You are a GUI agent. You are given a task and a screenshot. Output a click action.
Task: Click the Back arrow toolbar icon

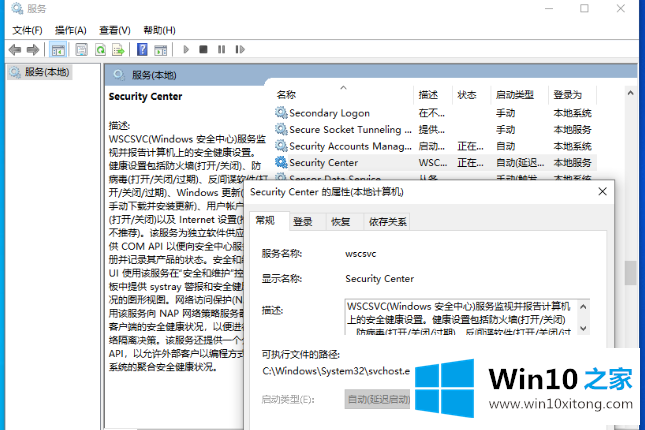[15, 50]
